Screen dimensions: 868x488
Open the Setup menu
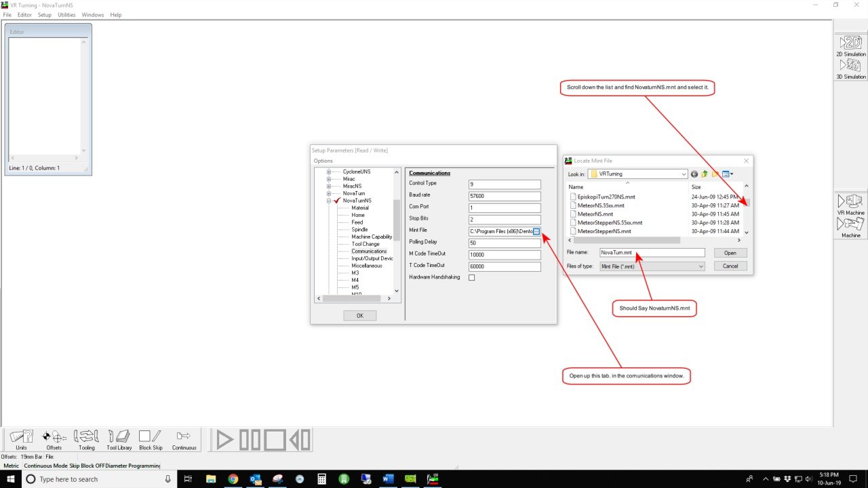45,15
